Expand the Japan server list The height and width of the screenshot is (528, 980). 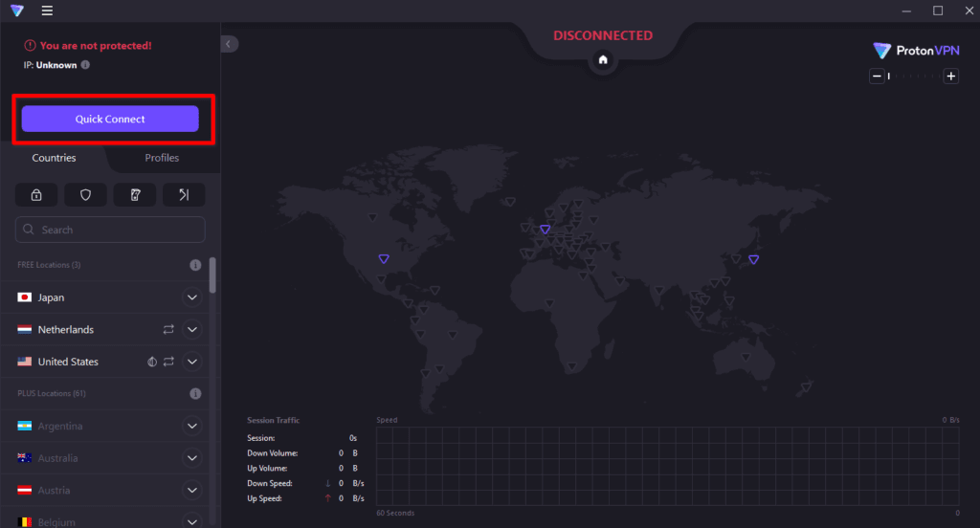click(192, 297)
